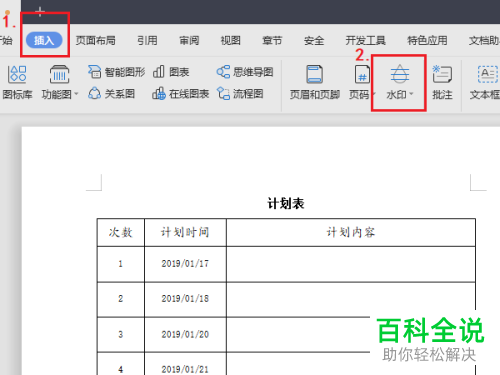This screenshot has height=375, width=500.
Task: Insert a 批注 comment
Action: (x=442, y=83)
